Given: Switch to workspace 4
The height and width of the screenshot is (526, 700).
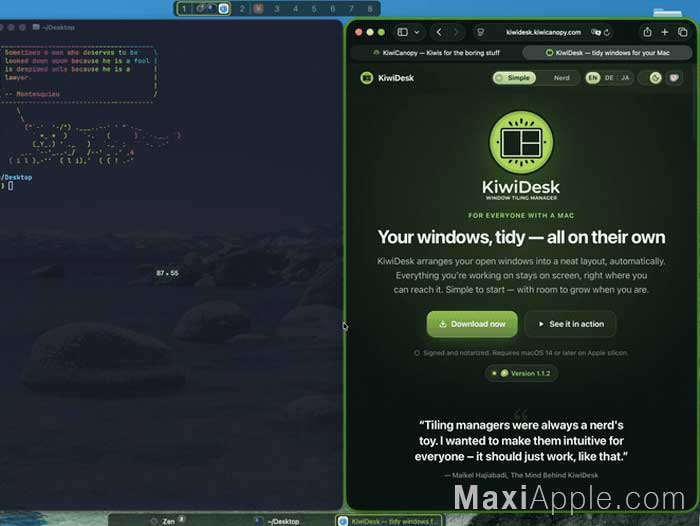Looking at the screenshot, I should pyautogui.click(x=296, y=8).
